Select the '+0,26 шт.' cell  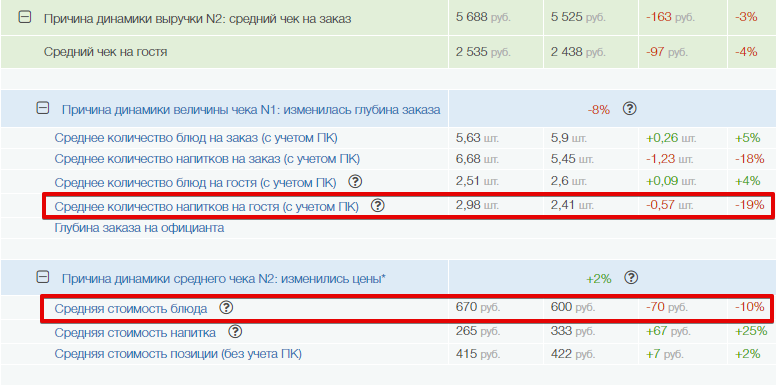tap(671, 138)
